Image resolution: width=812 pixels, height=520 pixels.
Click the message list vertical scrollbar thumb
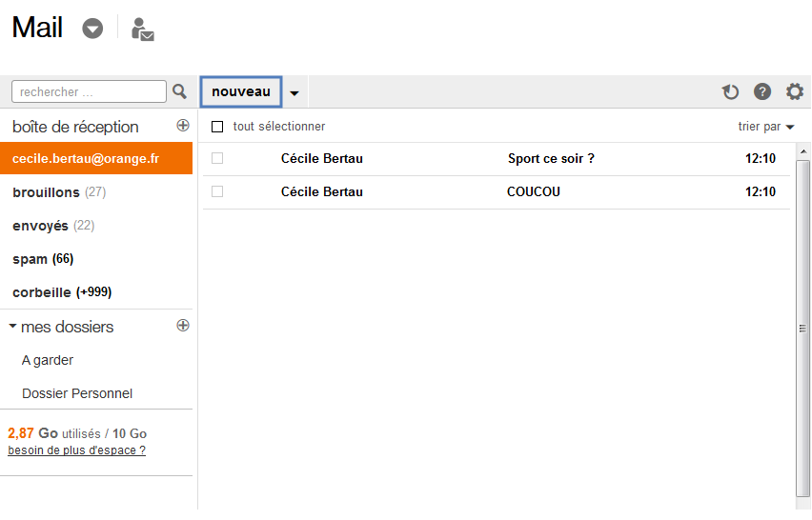pos(802,328)
